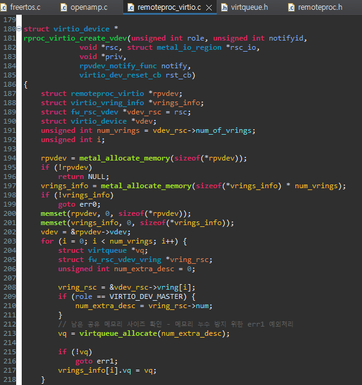Switch to the freertos.c editor tab
The width and height of the screenshot is (362, 385).
(21, 7)
